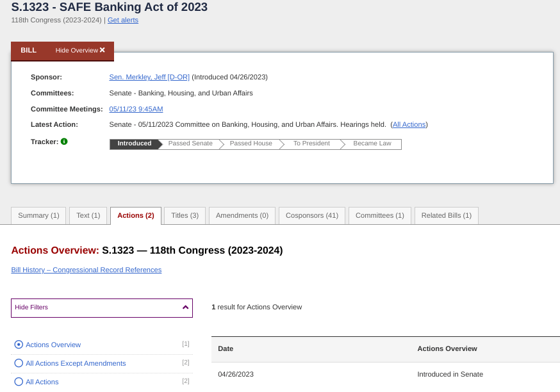Click the All Actions Except Amendments filter label
The height and width of the screenshot is (392, 560).
tap(76, 363)
